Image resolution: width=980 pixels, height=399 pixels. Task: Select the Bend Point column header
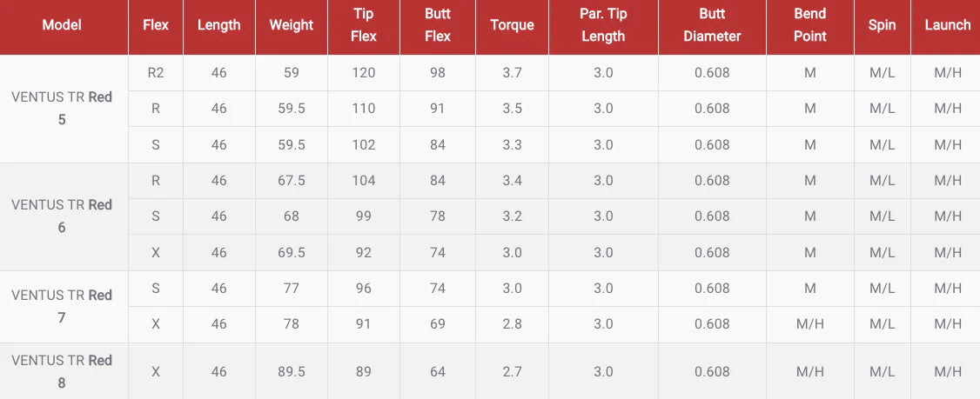click(x=810, y=25)
